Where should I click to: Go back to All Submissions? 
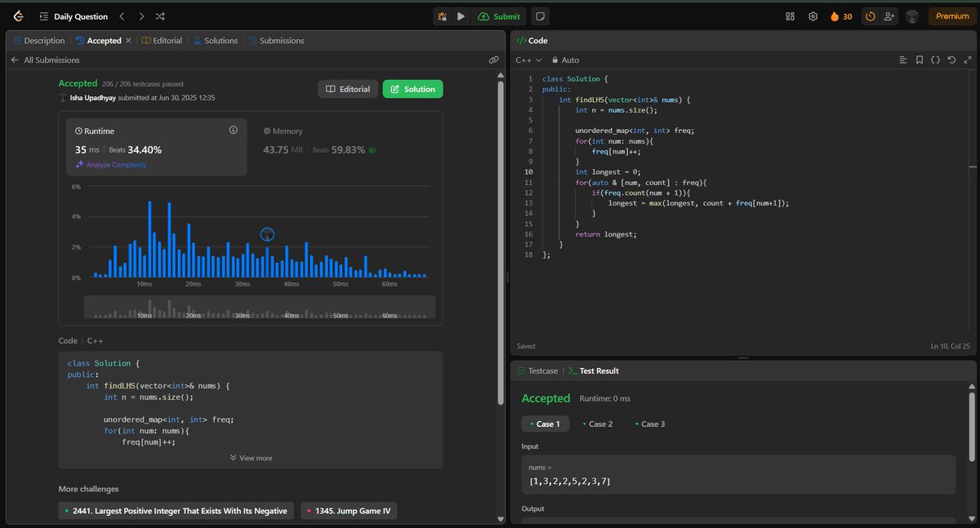(x=45, y=60)
